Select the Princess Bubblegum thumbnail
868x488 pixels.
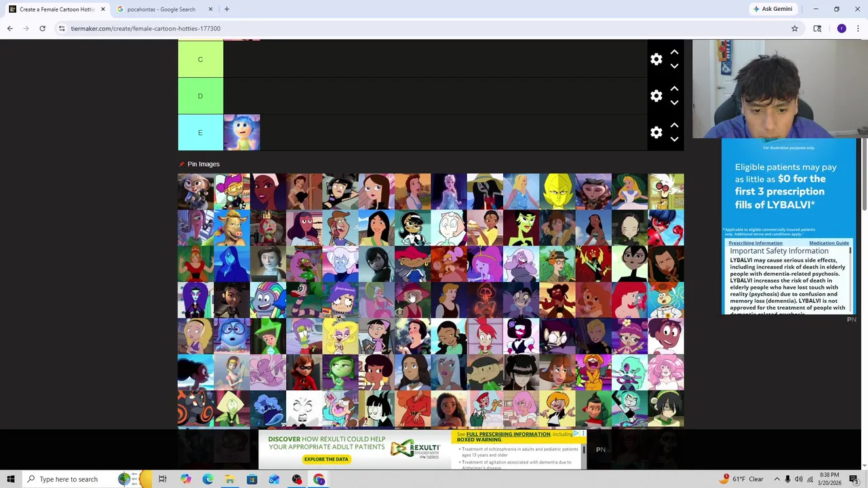[x=485, y=264]
